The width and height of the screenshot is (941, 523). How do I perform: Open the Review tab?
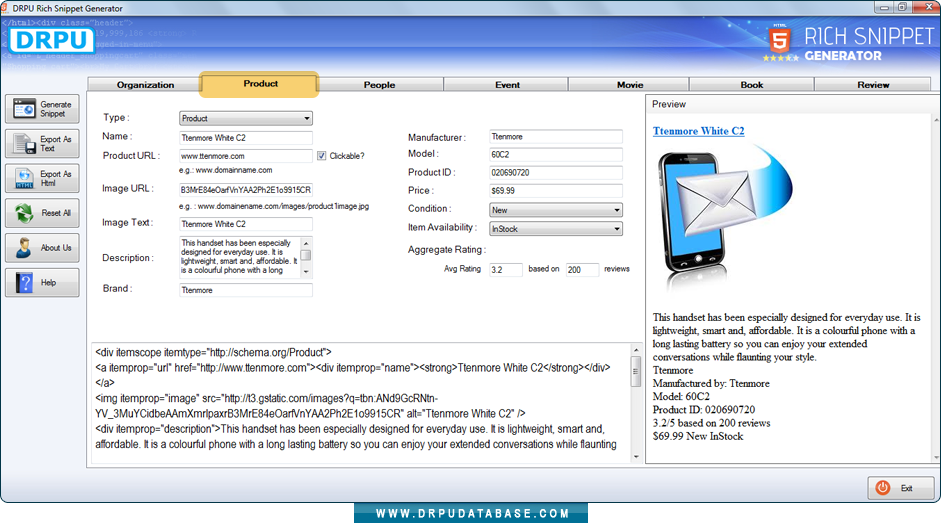pos(873,85)
